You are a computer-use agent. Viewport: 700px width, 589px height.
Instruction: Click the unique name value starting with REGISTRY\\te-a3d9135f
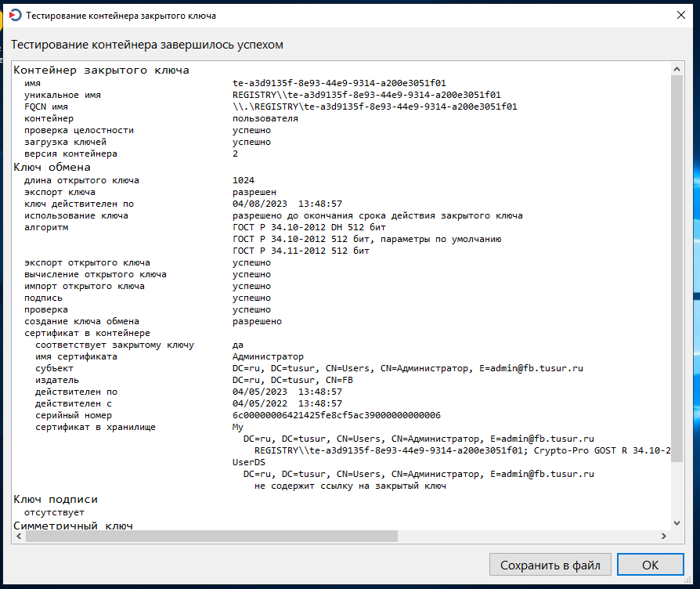click(366, 95)
